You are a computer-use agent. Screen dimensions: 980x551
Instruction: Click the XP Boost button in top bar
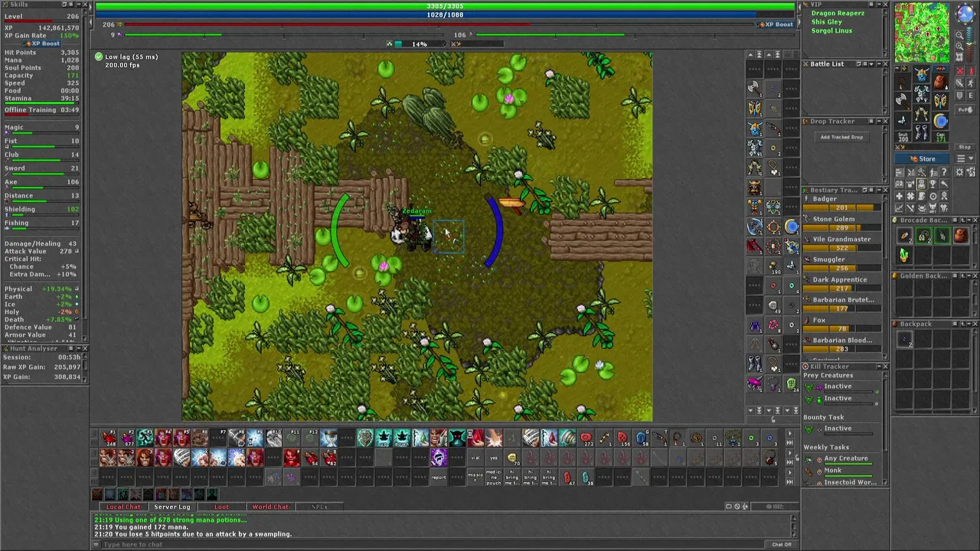[x=775, y=24]
